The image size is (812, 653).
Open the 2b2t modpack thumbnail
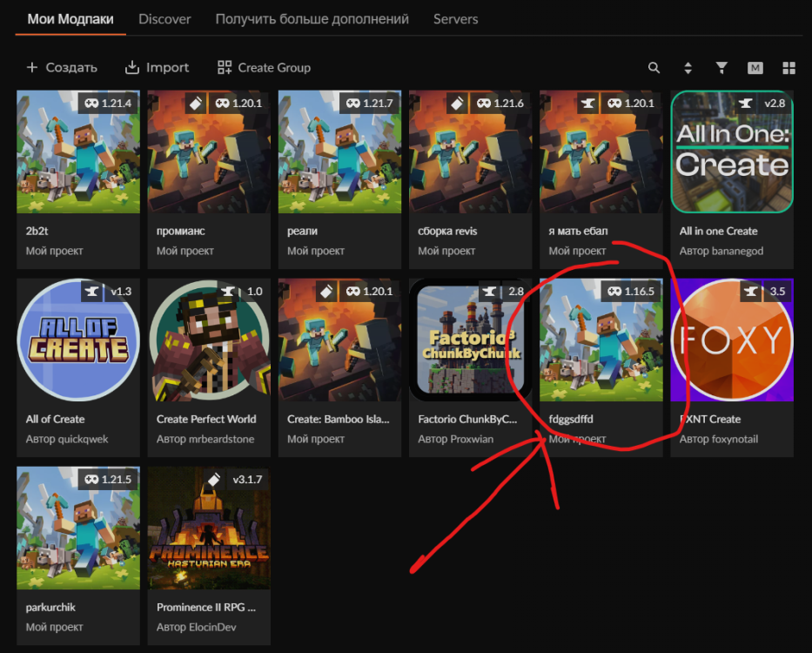click(78, 151)
